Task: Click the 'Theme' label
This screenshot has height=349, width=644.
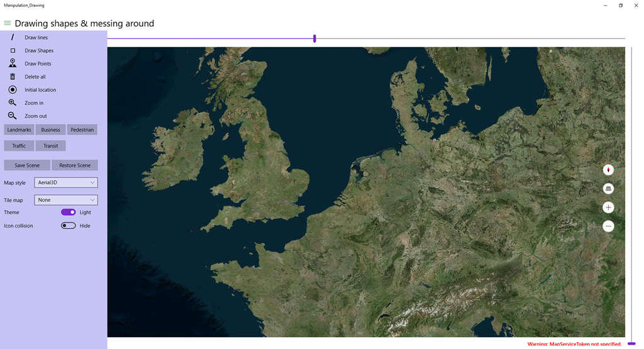Action: point(11,213)
